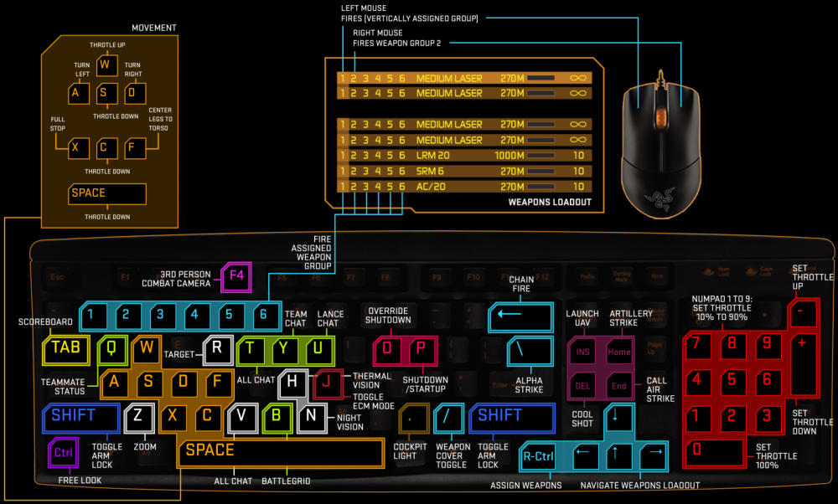Select the red numpad 7 key
Screen dimensions: 838x504
[x=698, y=345]
